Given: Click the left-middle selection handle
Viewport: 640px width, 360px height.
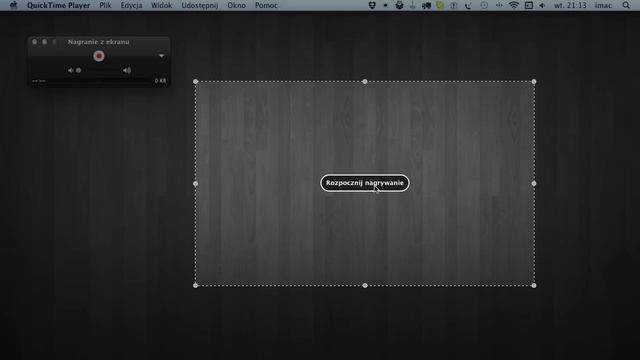Looking at the screenshot, I should (x=196, y=184).
